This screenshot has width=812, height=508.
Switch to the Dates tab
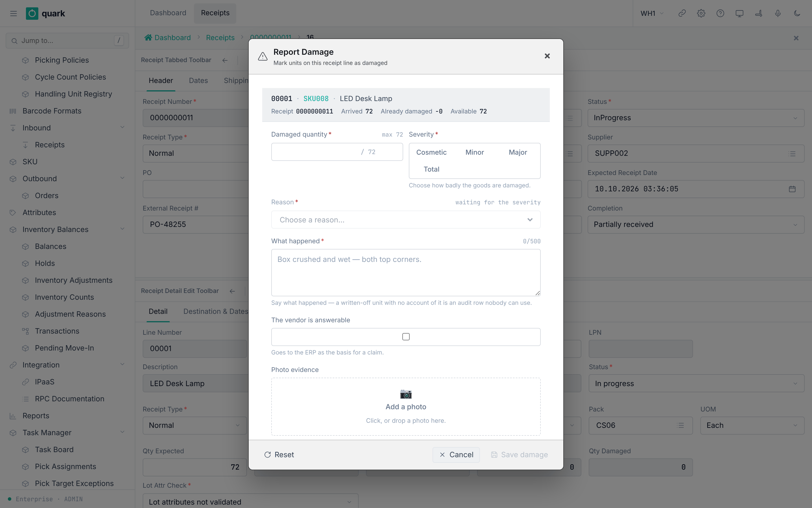(x=198, y=81)
